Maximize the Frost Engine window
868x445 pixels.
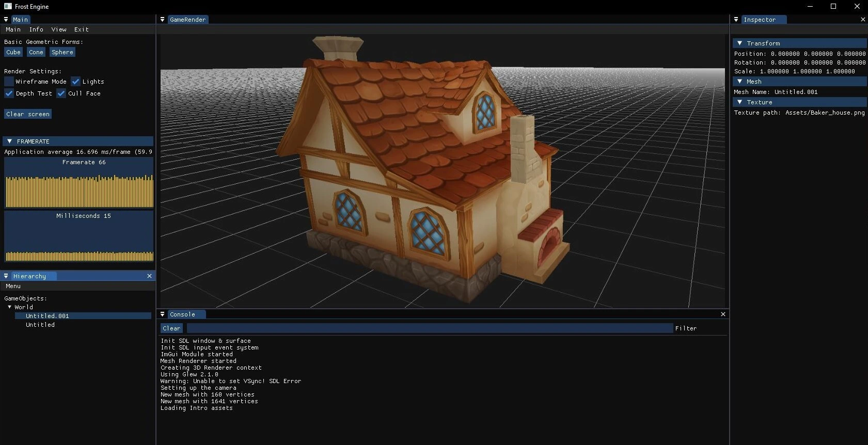[x=833, y=6]
